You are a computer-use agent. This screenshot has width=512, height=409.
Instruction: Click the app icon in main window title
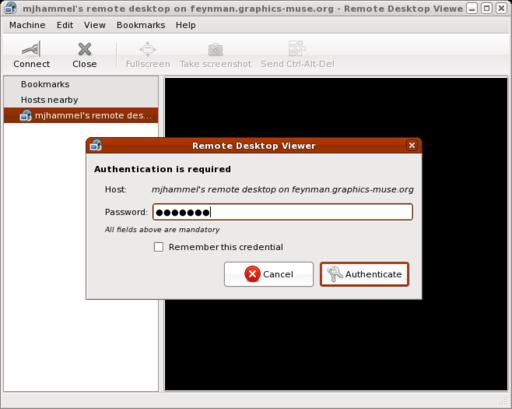(10, 7)
